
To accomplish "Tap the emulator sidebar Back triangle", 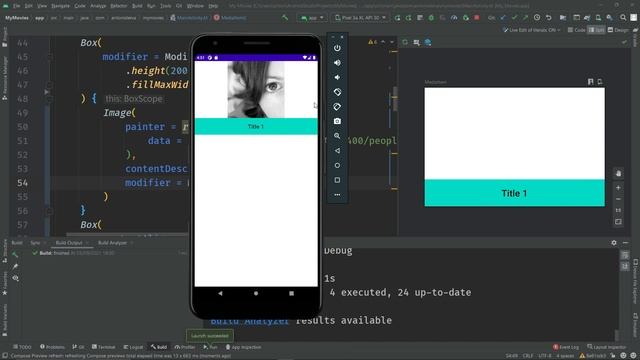I will point(337,151).
